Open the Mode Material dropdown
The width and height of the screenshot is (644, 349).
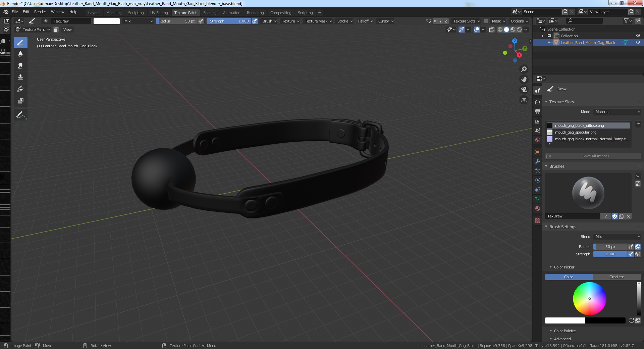pyautogui.click(x=617, y=112)
